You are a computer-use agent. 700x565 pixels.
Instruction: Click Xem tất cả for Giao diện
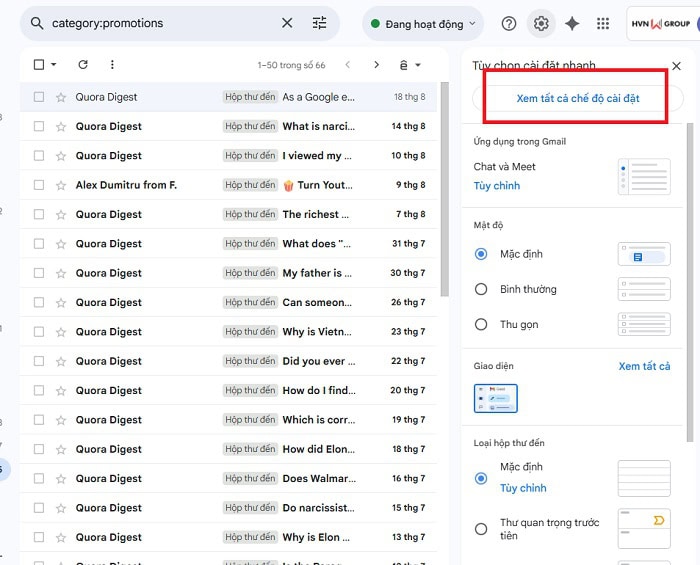pos(644,366)
